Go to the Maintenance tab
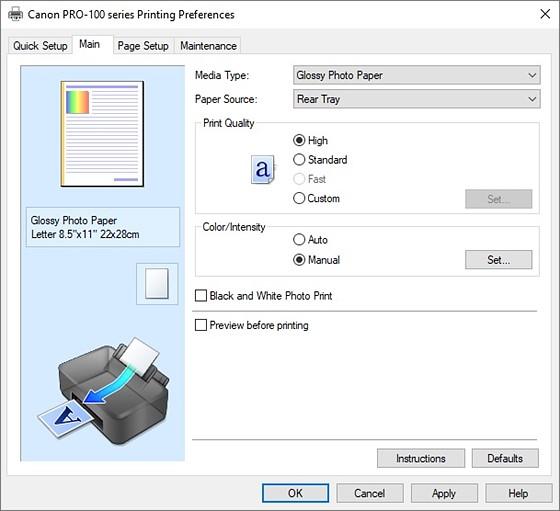The image size is (560, 511). pos(208,46)
